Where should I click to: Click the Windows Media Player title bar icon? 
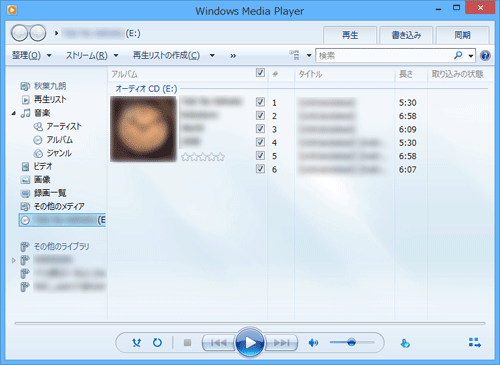click(12, 10)
